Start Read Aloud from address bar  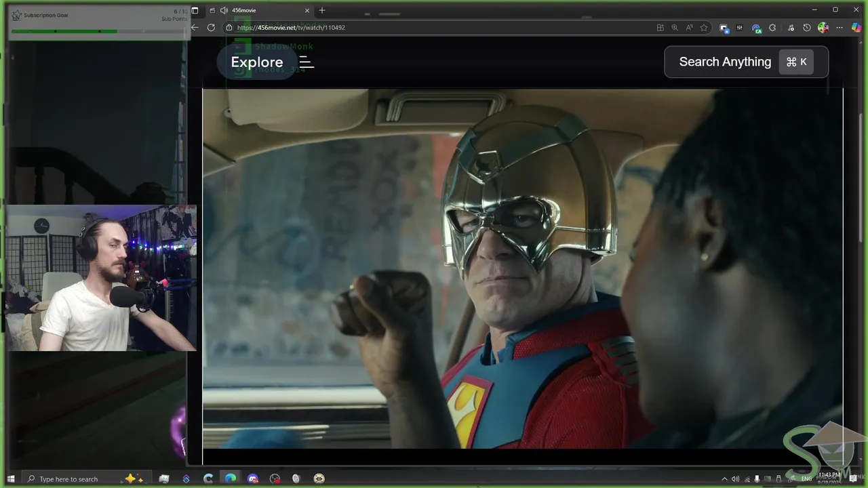click(689, 28)
